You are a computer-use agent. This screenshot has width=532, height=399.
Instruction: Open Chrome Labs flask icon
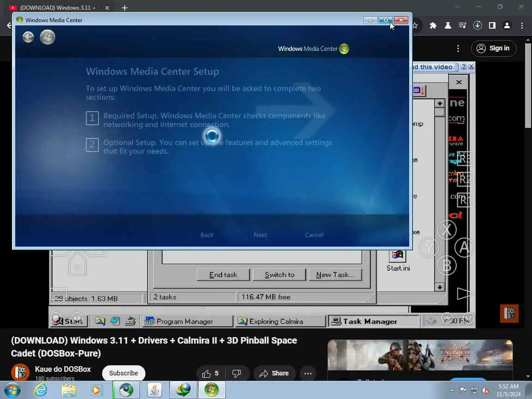[448, 25]
